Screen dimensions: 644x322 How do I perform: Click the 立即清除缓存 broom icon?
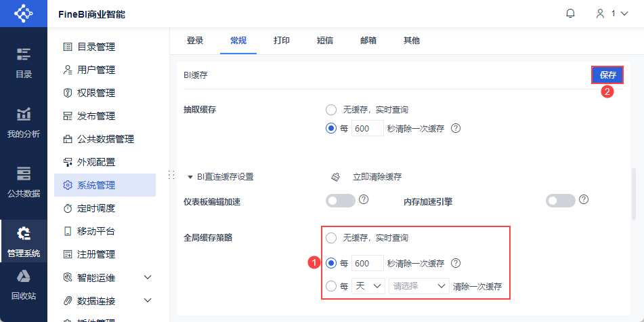(x=335, y=177)
